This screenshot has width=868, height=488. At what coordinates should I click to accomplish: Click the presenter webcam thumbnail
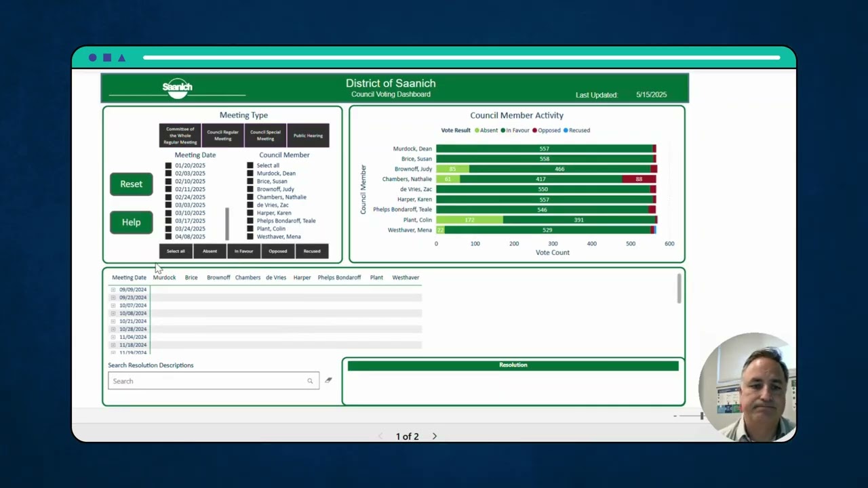coord(747,387)
